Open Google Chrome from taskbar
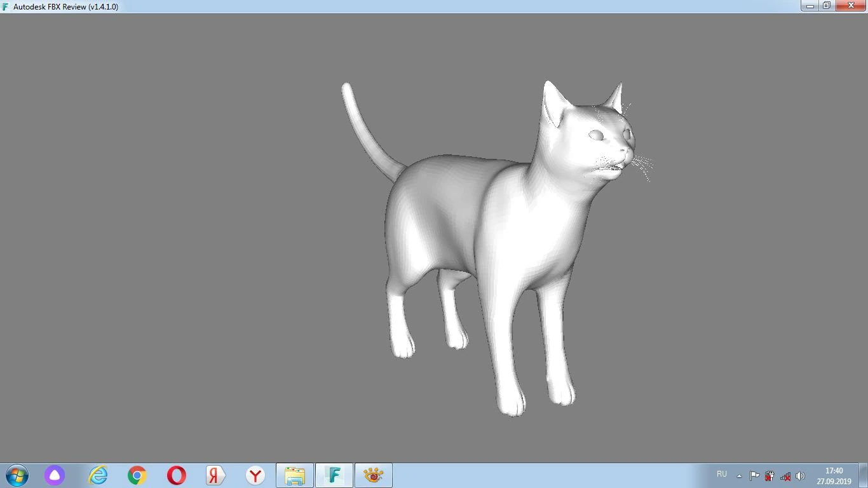The width and height of the screenshot is (868, 488). click(137, 475)
